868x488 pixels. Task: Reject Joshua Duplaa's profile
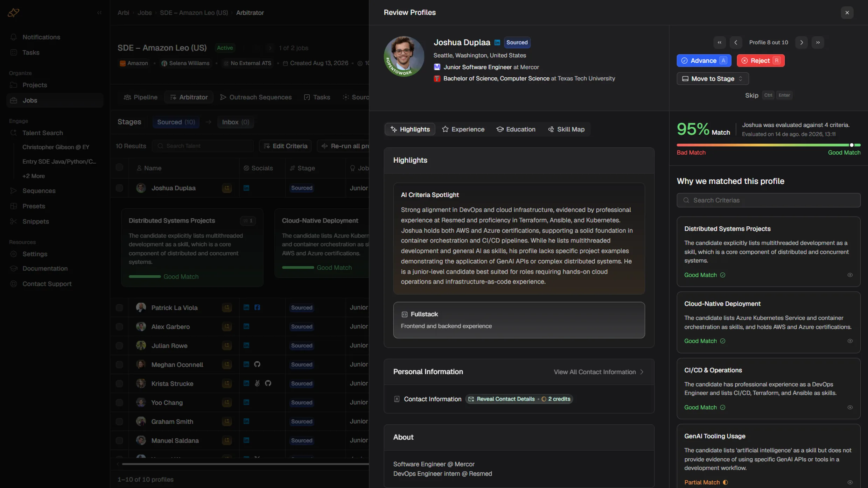pyautogui.click(x=761, y=61)
